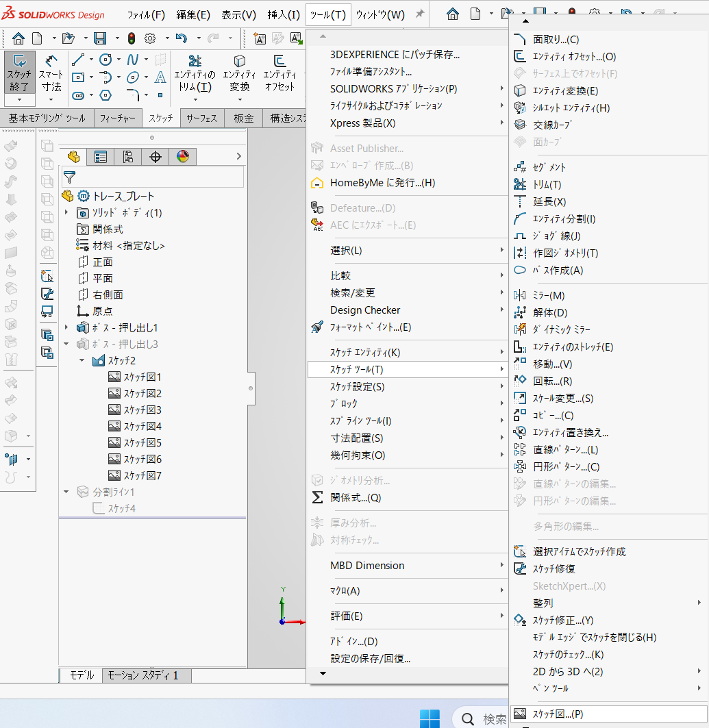Choose 関係式...(Q) in the tools menu
The image size is (709, 728).
click(x=408, y=498)
